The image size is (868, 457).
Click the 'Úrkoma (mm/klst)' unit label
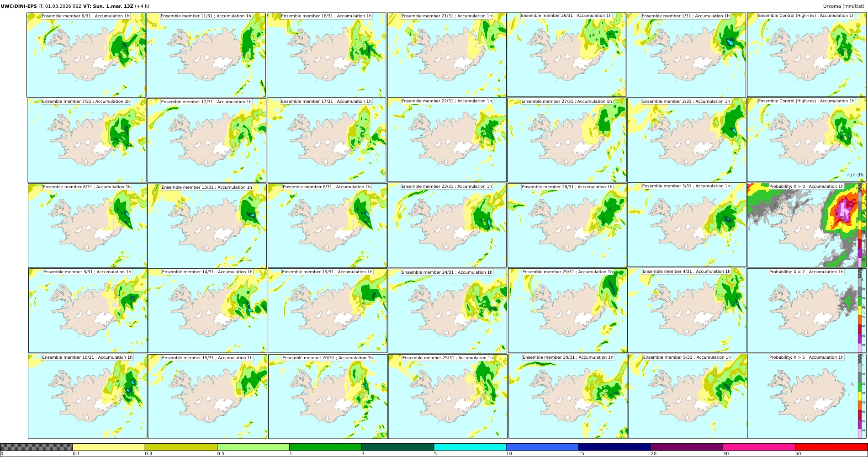[x=844, y=6]
